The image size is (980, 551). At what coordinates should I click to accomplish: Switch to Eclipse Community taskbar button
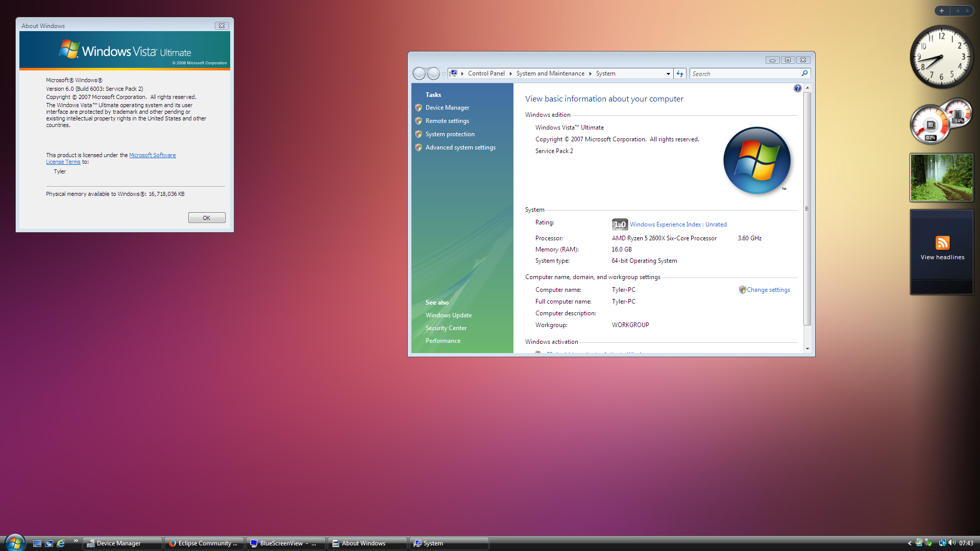pos(204,543)
